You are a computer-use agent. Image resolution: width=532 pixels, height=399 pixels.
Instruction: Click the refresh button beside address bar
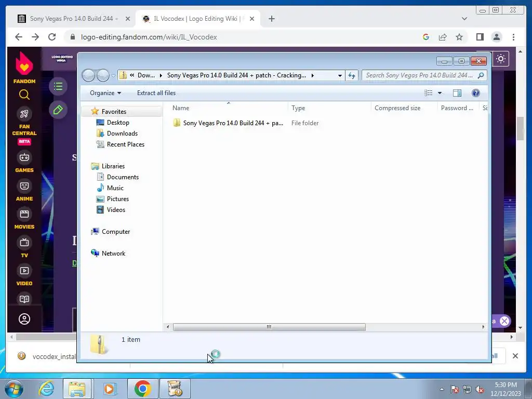[x=352, y=75]
